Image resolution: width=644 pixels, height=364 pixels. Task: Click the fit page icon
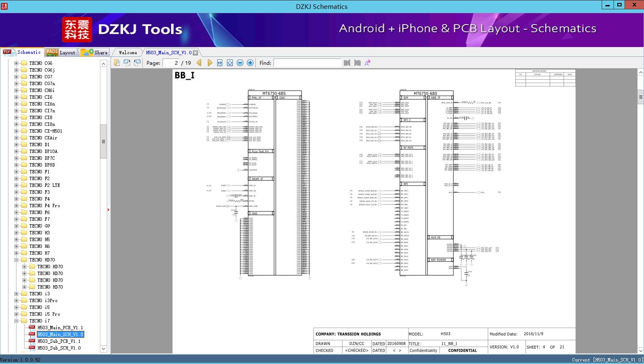click(x=230, y=63)
